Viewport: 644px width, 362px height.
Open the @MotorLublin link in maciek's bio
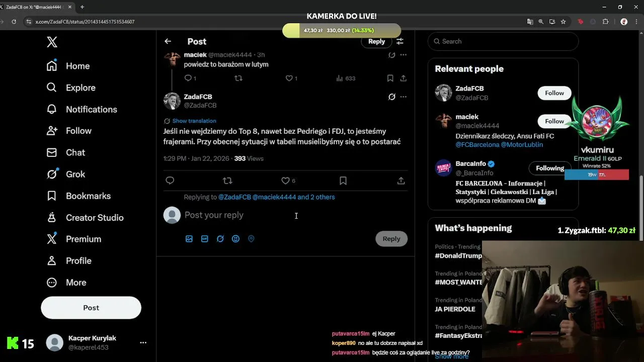[x=522, y=144]
